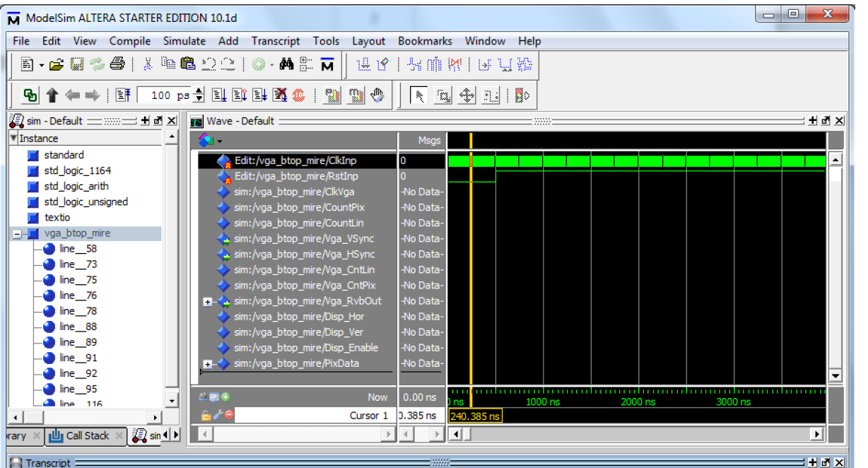Collapse the vga_btop_mire instance node
Image resolution: width=868 pixels, height=468 pixels.
(18, 233)
